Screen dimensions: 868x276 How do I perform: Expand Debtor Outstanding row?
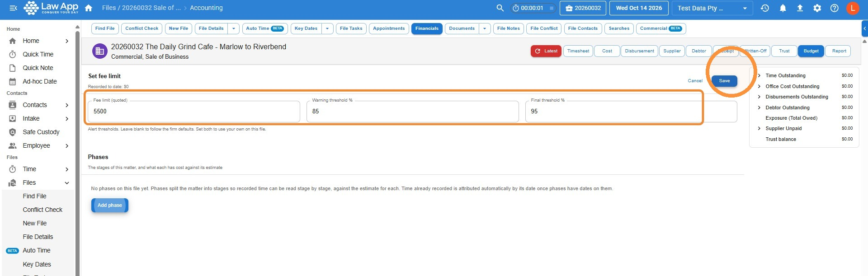click(759, 108)
